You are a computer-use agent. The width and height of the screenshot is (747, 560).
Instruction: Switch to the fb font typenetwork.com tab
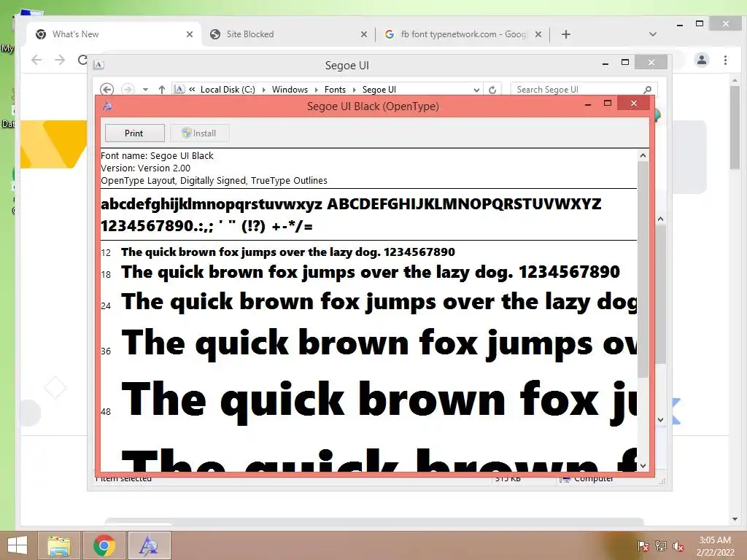(463, 34)
